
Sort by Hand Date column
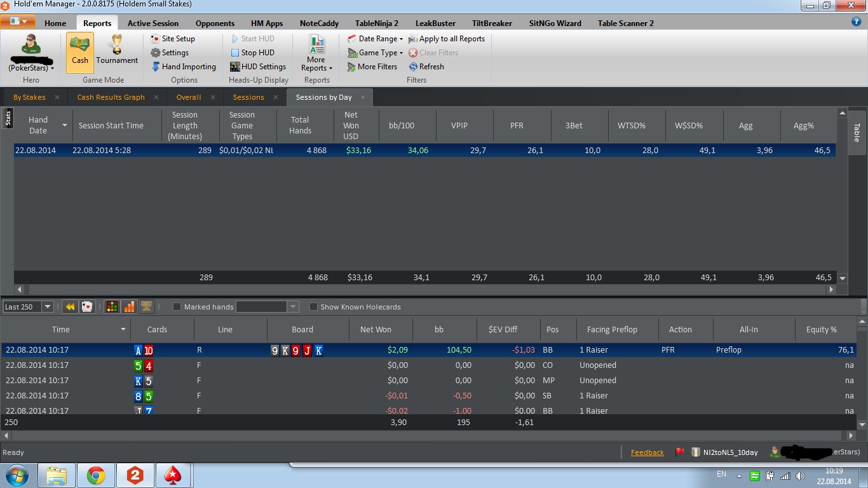click(x=43, y=125)
